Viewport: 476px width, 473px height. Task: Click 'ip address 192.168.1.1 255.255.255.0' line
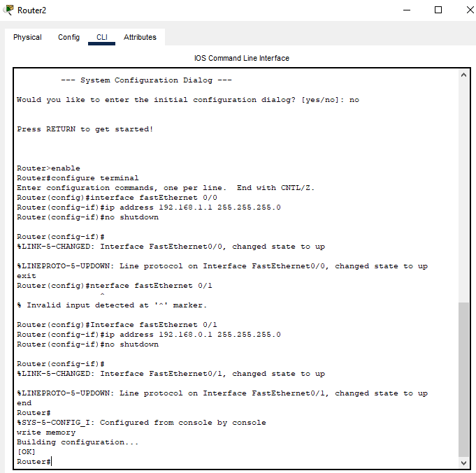click(x=149, y=208)
